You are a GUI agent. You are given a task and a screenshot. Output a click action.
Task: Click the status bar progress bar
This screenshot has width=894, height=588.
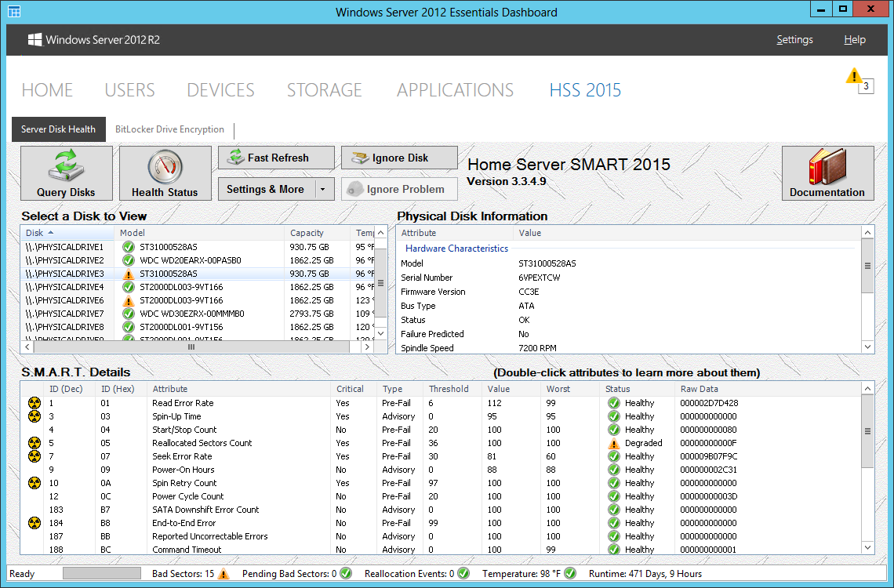[101, 573]
